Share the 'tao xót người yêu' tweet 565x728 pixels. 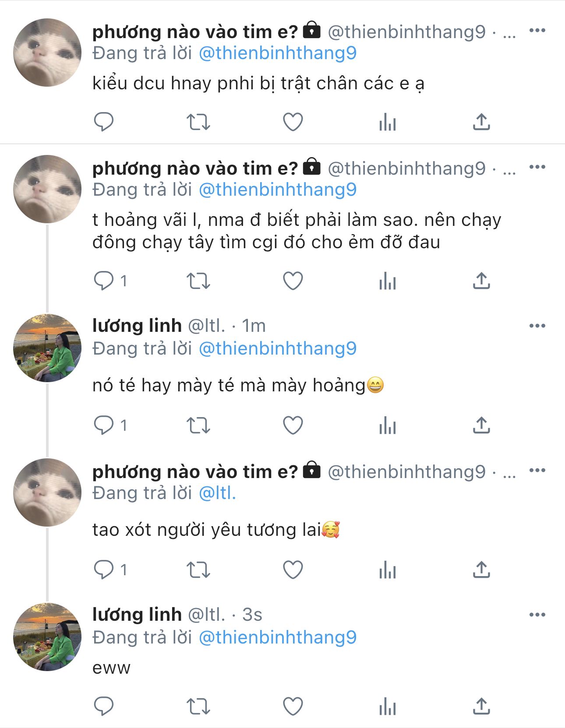point(481,570)
